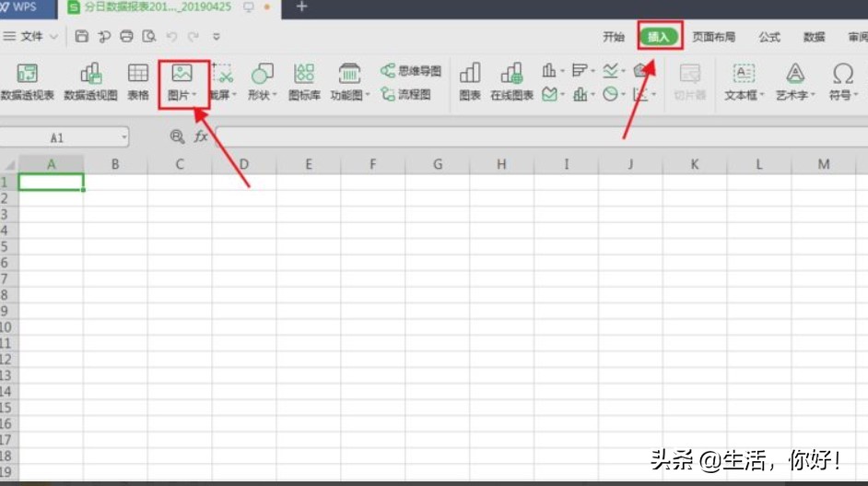
Task: Click the column chart icon
Action: (x=548, y=70)
